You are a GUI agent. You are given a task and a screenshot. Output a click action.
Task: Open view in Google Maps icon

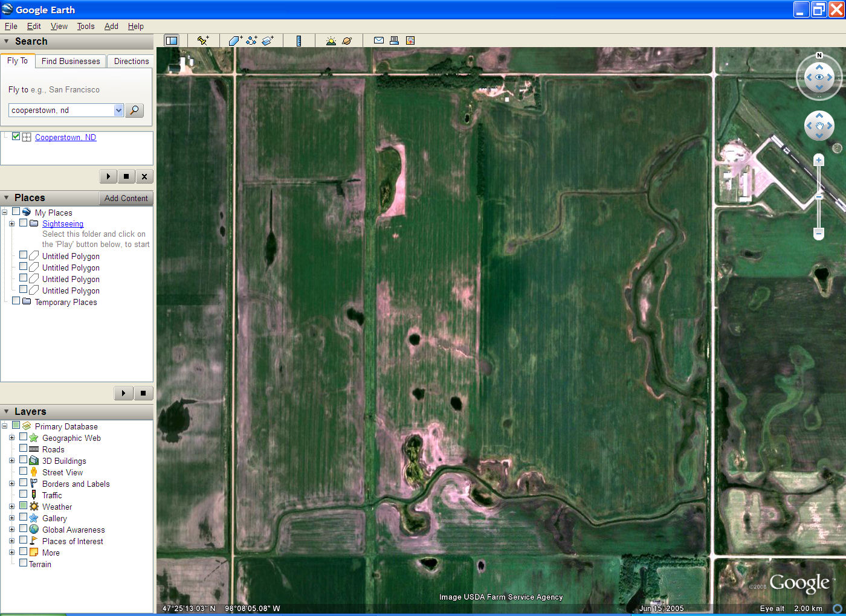tap(410, 40)
